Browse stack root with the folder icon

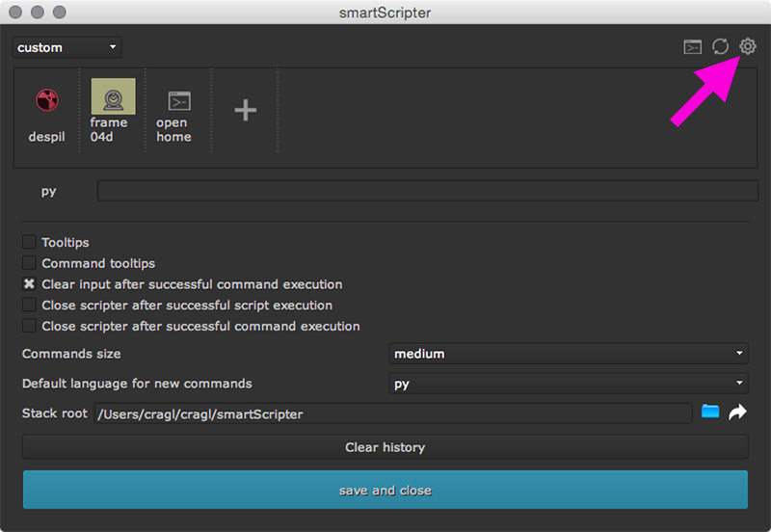[710, 412]
